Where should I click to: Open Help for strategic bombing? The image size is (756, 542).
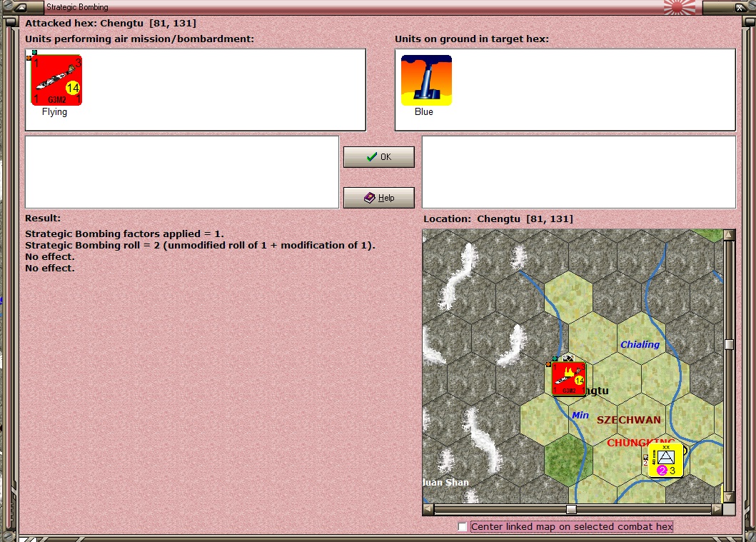tap(379, 198)
